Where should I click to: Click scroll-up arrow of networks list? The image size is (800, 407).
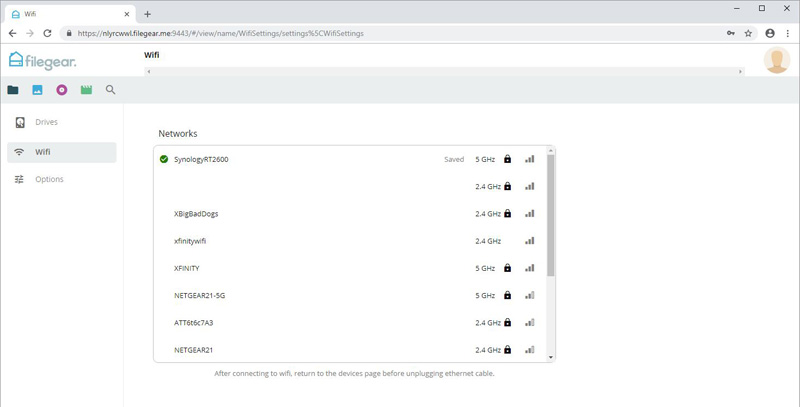click(x=551, y=150)
